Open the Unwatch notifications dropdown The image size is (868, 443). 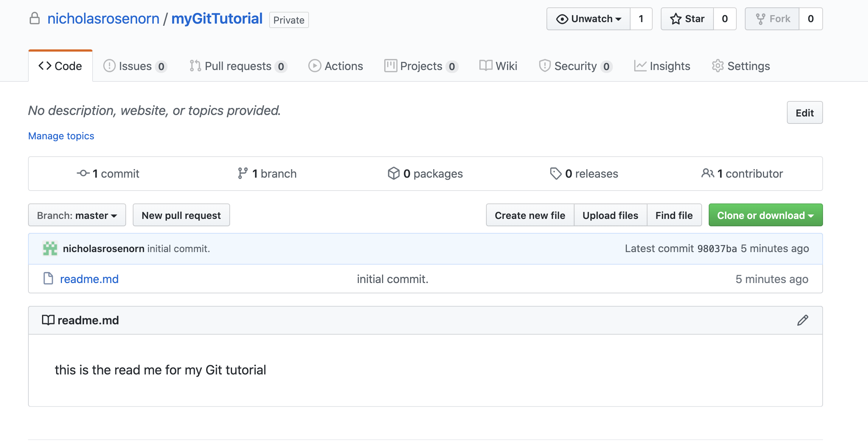point(588,19)
